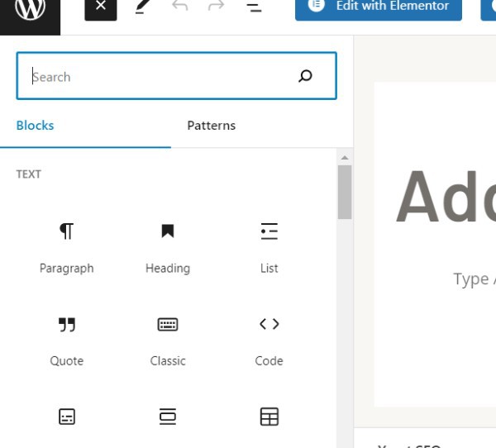Screen dimensions: 496x448
Task: Click the WordPress logo icon
Action: [30, 8]
